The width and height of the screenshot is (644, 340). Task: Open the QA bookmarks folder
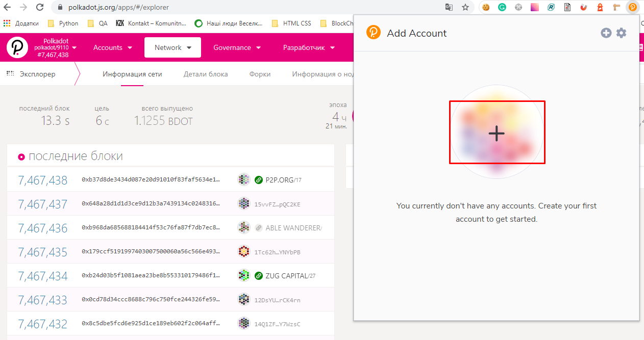97,23
